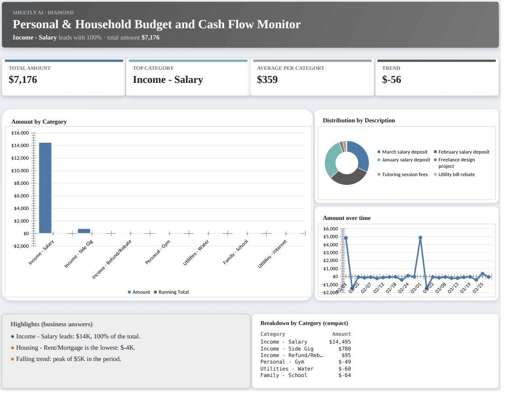
Task: Select the Income - Side Gig breakdown row
Action: click(306, 349)
